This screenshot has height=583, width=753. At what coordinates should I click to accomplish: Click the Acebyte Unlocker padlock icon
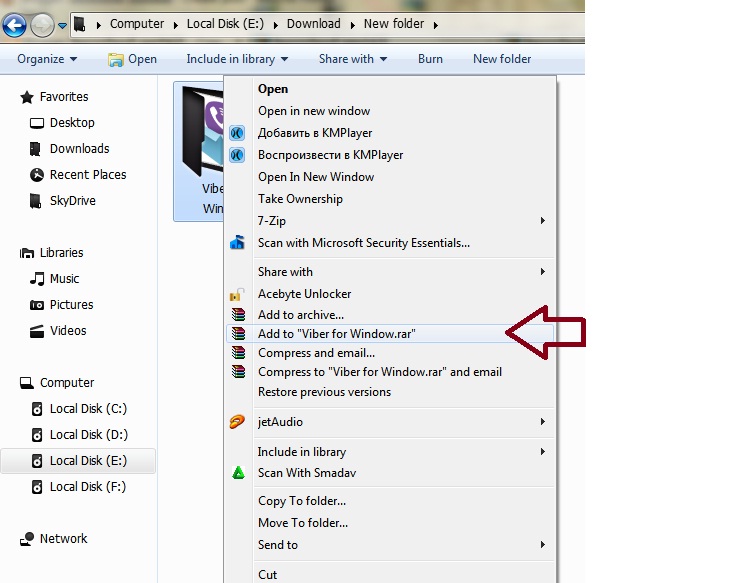237,294
